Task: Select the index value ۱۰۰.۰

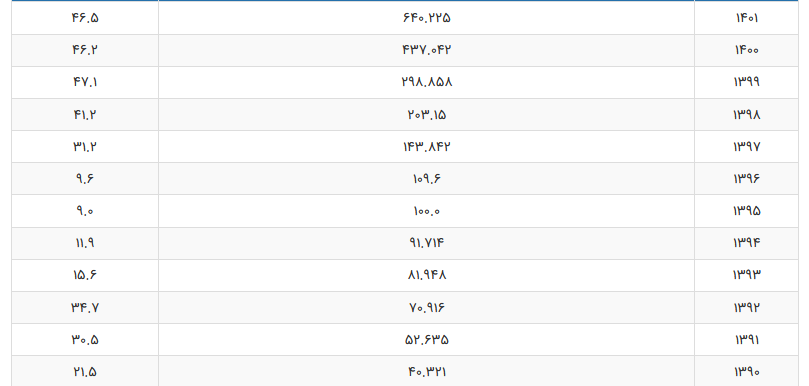Action: (x=426, y=211)
